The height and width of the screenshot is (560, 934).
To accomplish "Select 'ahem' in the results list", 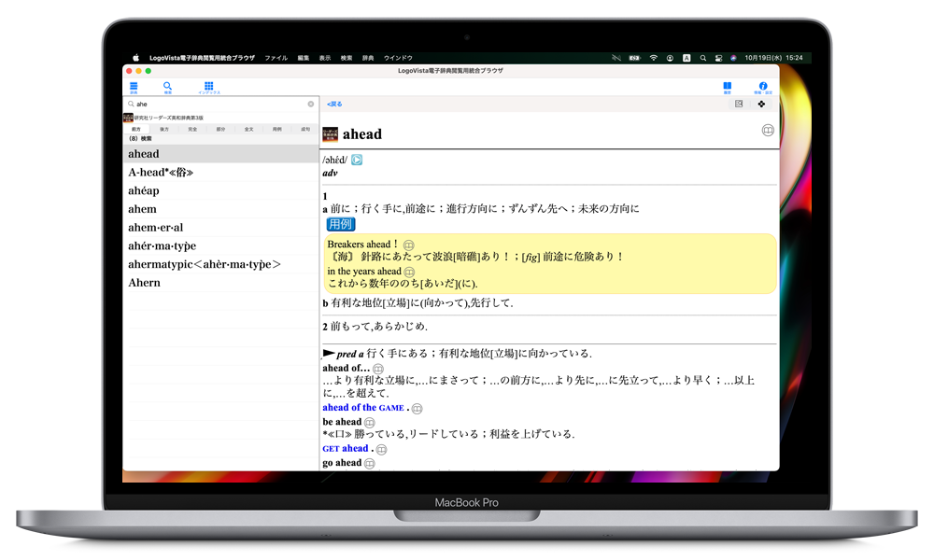I will [142, 209].
